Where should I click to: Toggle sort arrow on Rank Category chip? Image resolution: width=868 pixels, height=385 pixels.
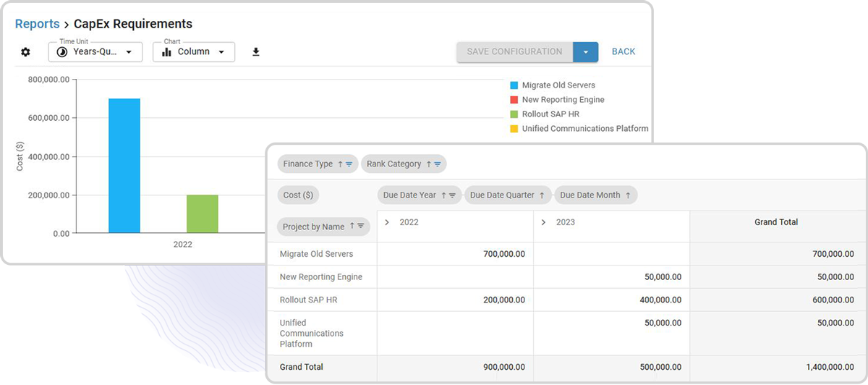(428, 164)
